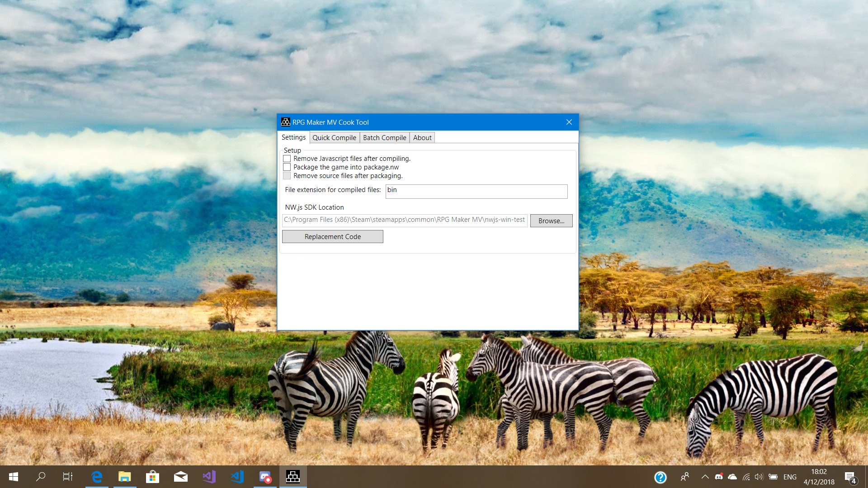
Task: Open the About tab
Action: [422, 138]
